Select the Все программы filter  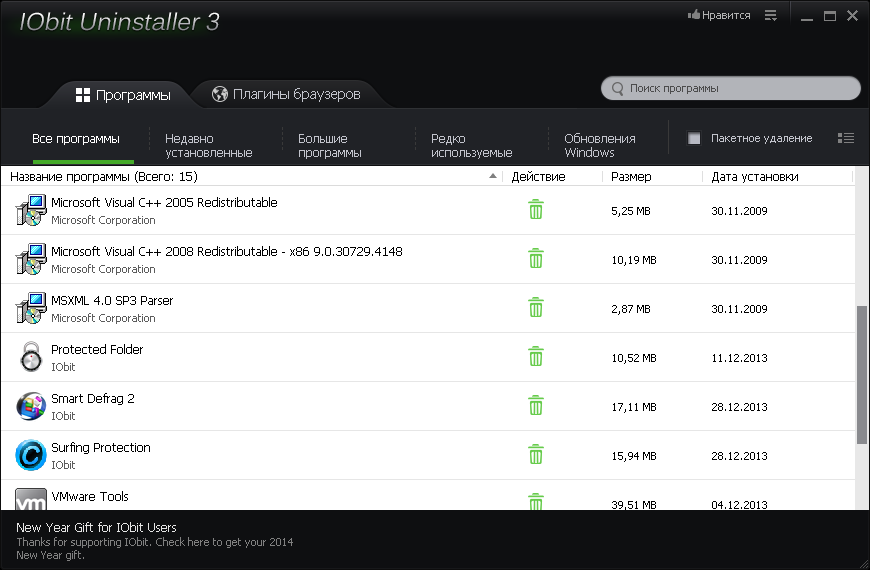point(76,139)
